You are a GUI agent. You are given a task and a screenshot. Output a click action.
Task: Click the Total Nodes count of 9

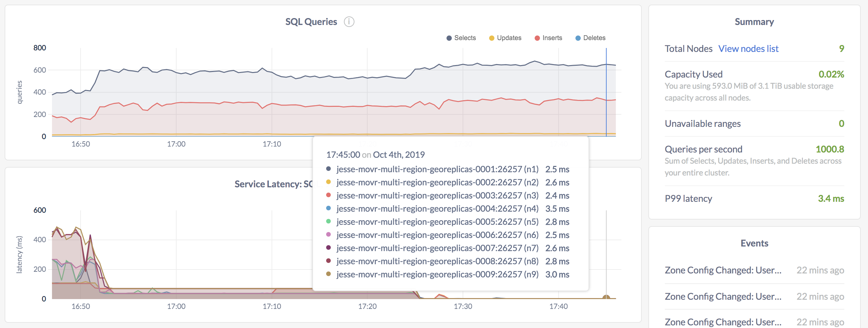click(x=841, y=49)
